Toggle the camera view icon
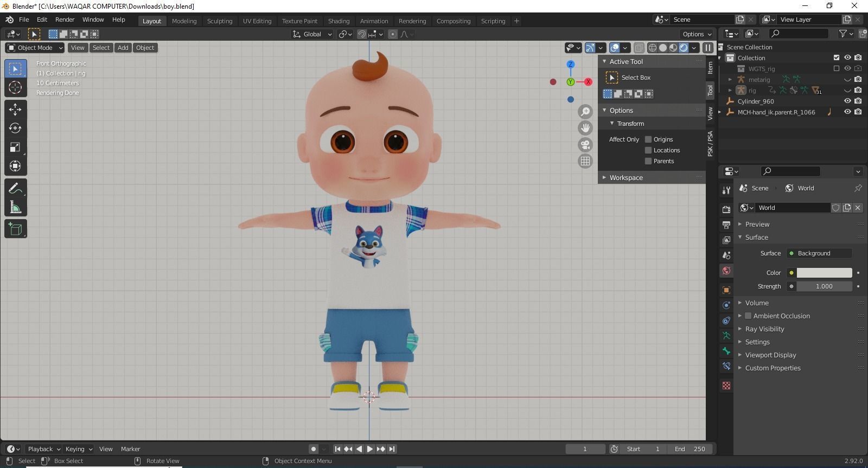Screen dimensions: 868x468 [585, 145]
